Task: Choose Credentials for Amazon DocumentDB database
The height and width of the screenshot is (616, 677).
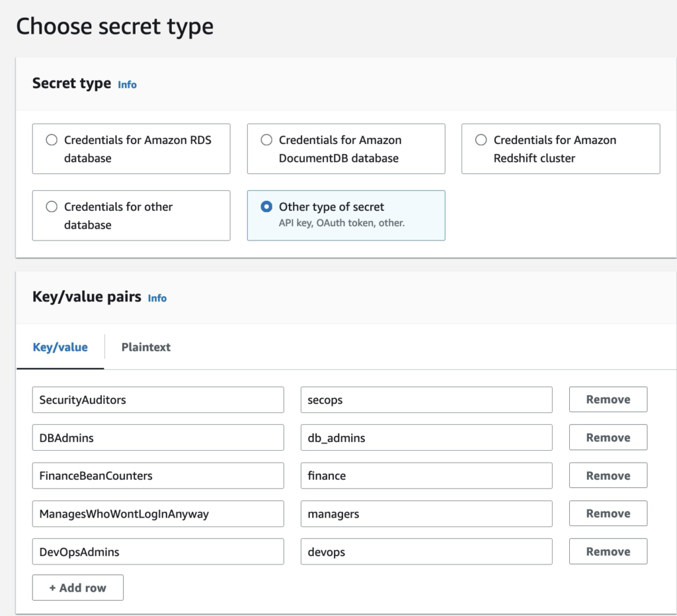Action: 266,140
